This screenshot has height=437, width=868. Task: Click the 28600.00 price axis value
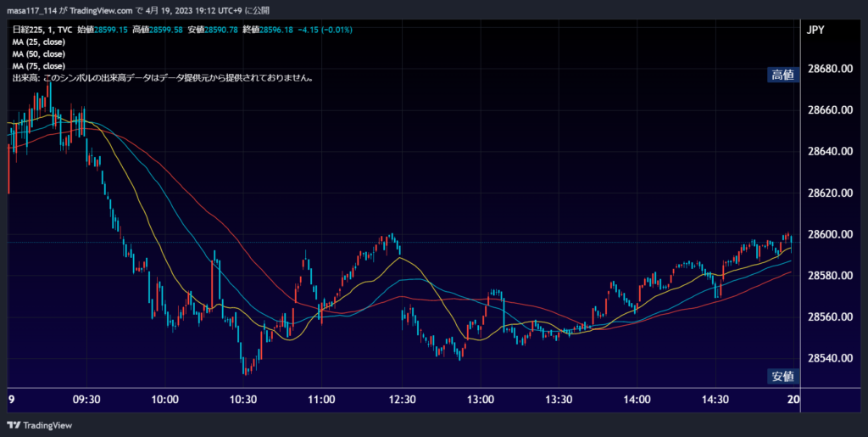tap(831, 234)
